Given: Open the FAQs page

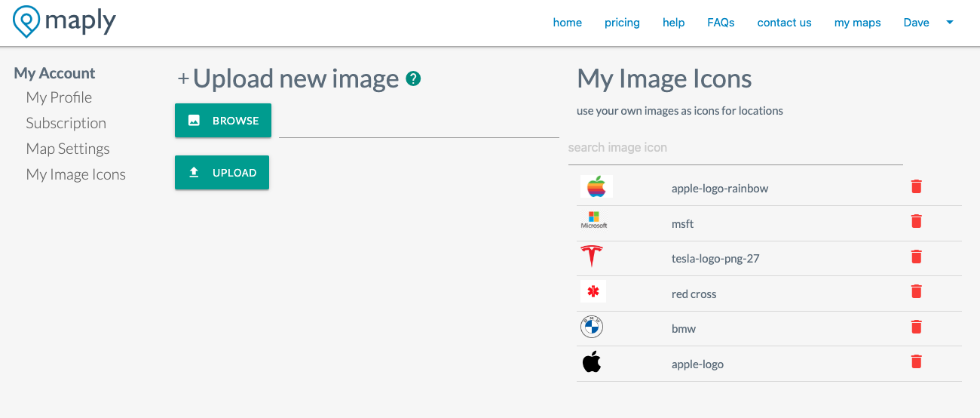Looking at the screenshot, I should tap(721, 23).
